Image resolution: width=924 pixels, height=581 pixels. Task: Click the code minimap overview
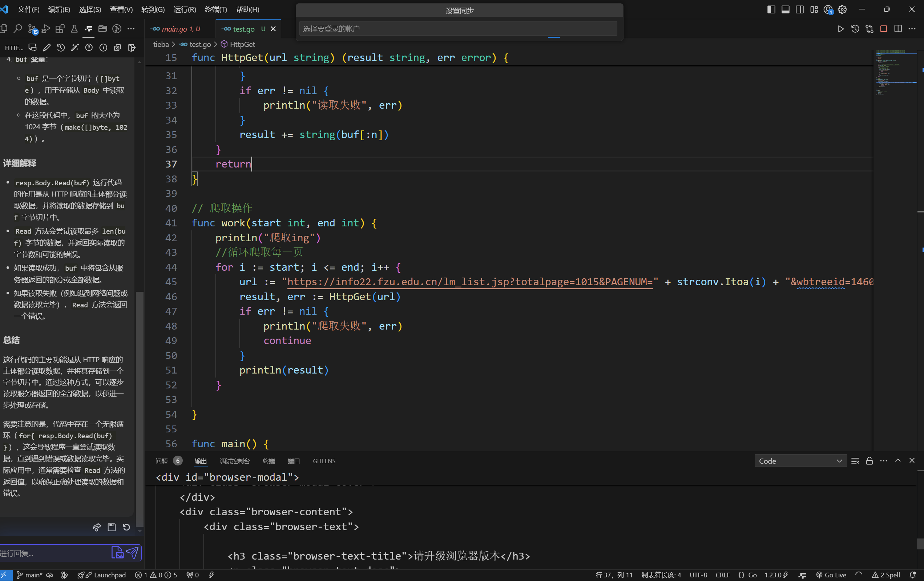pos(896,73)
